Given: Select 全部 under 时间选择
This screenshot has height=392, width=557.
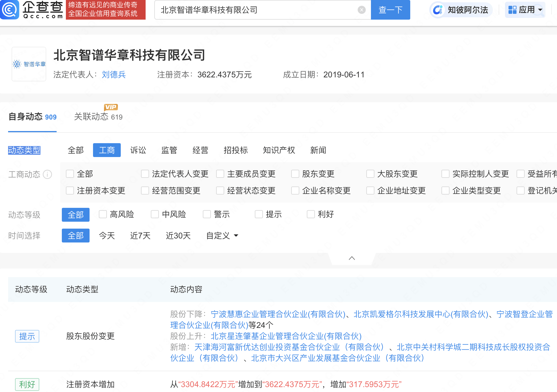Looking at the screenshot, I should click(x=76, y=236).
